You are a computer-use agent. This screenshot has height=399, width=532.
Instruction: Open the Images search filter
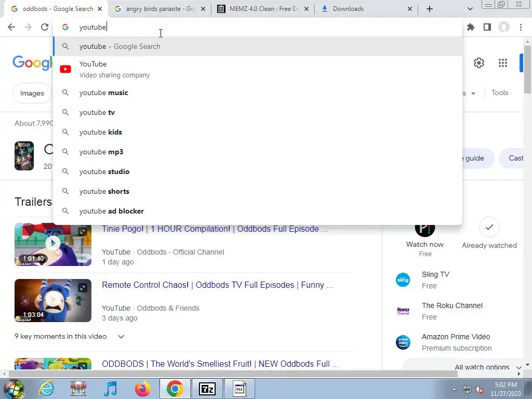pyautogui.click(x=32, y=93)
